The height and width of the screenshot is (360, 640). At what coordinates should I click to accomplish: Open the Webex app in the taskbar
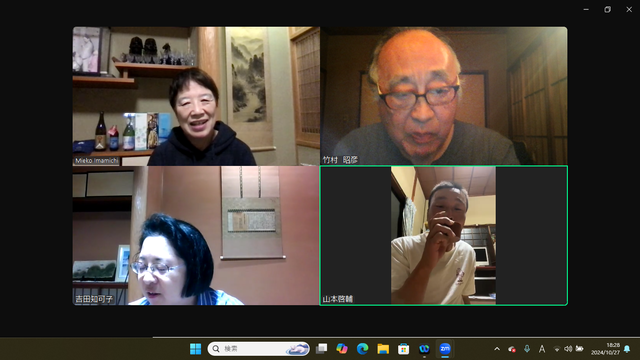tap(424, 349)
